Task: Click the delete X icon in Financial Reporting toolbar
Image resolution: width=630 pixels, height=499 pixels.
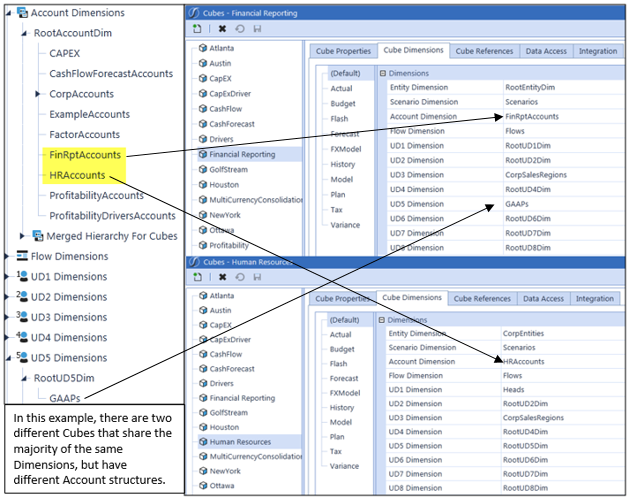Action: point(222,29)
